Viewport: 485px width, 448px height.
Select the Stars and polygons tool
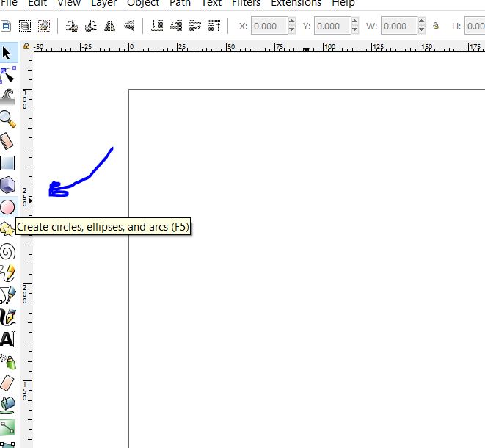pyautogui.click(x=7, y=229)
